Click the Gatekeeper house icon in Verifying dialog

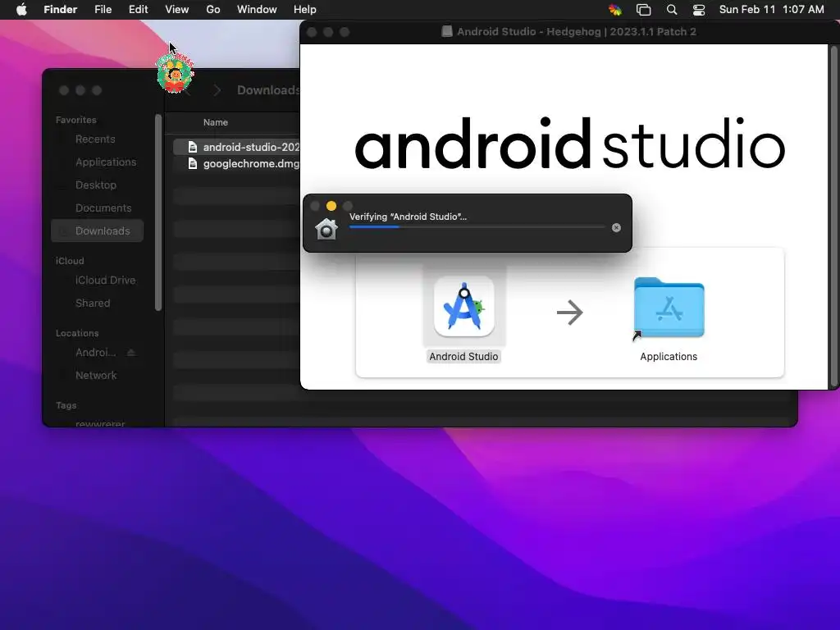[326, 229]
